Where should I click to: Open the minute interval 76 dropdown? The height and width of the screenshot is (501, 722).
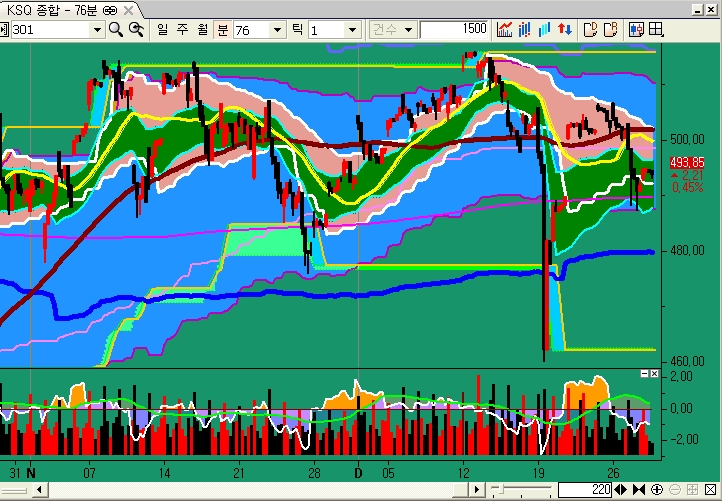[x=275, y=30]
